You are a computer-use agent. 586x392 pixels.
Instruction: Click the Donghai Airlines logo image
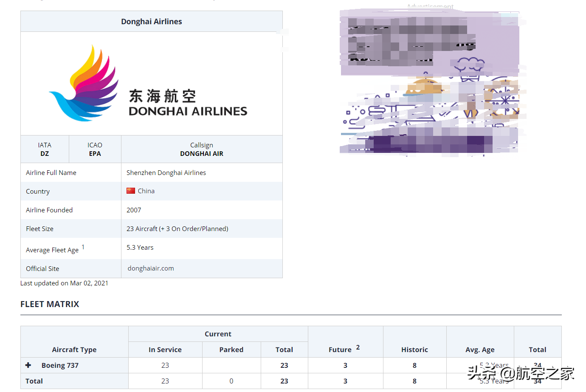point(148,83)
